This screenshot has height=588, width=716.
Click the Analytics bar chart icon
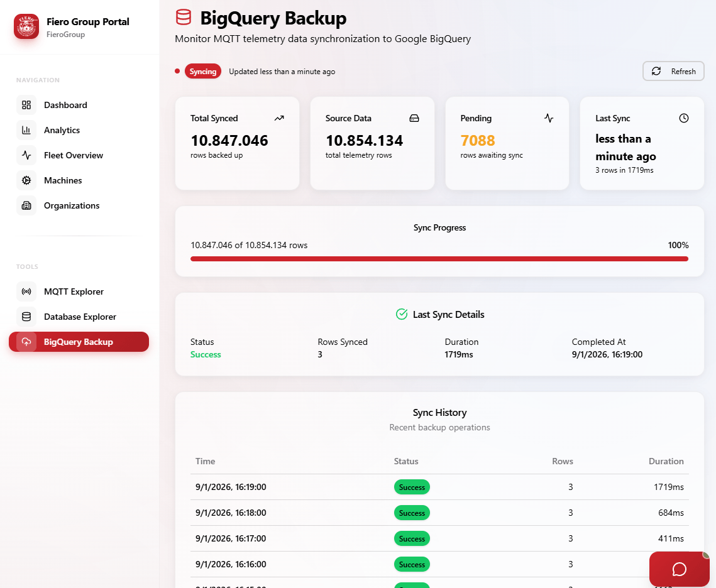(26, 130)
